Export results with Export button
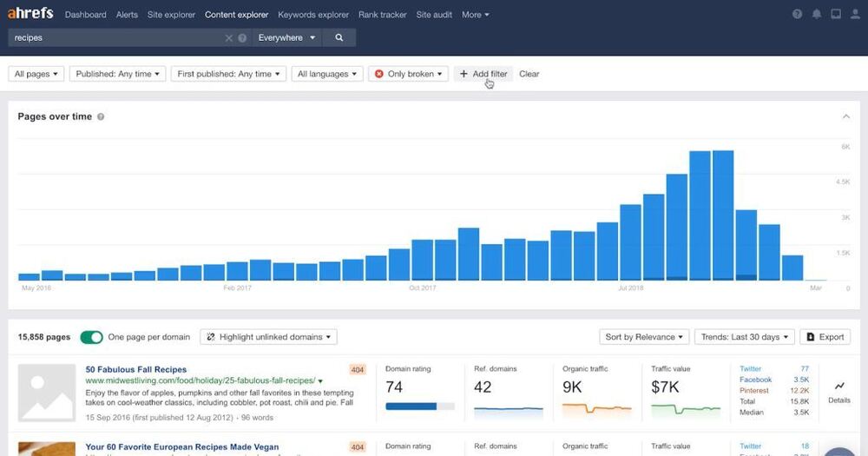 pos(825,337)
